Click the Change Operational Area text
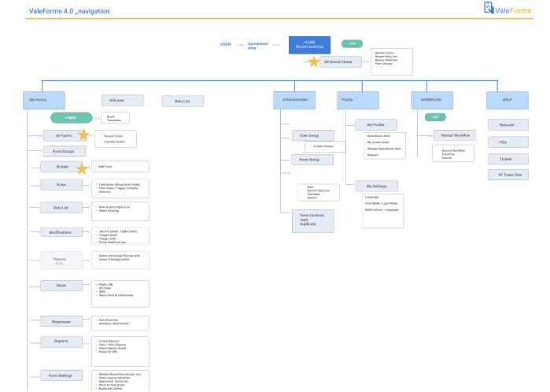This screenshot has height=392, width=550. (384, 149)
